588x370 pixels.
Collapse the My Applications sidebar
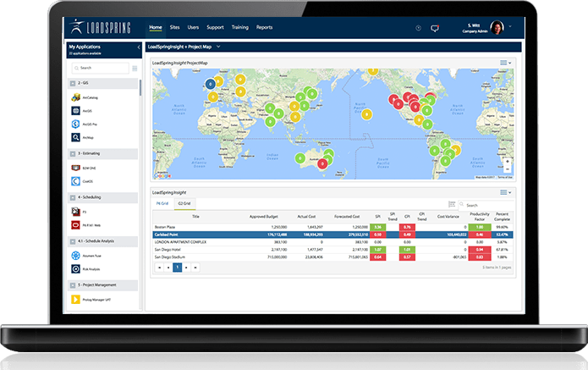pos(139,47)
